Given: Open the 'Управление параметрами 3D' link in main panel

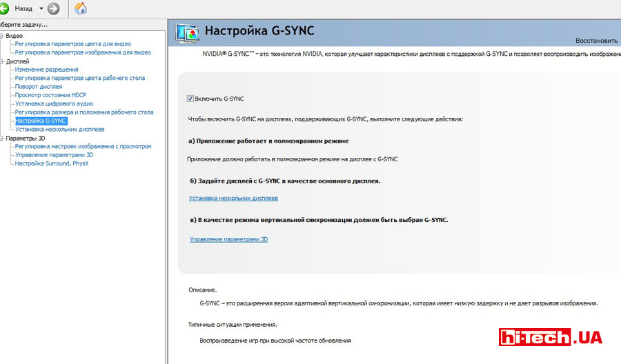Looking at the screenshot, I should 228,239.
